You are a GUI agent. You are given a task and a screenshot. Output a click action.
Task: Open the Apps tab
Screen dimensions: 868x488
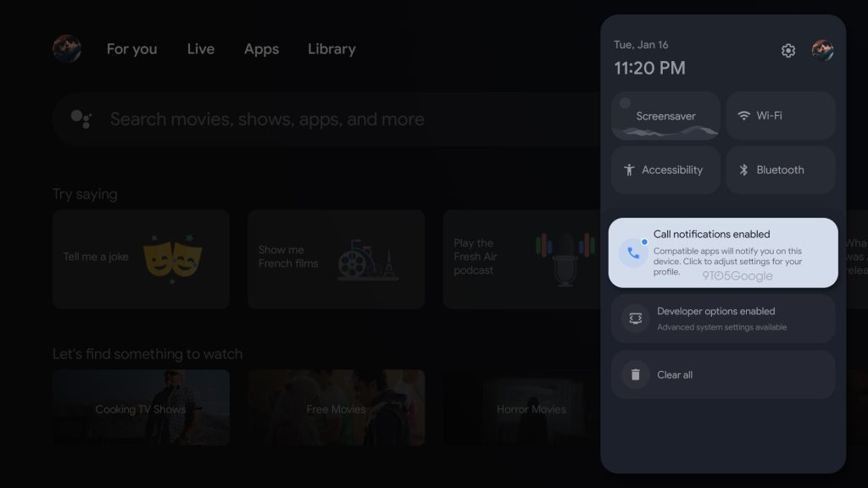coord(261,49)
